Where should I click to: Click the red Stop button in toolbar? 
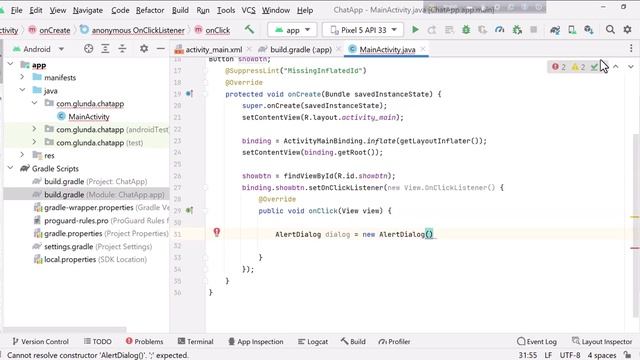[533, 30]
